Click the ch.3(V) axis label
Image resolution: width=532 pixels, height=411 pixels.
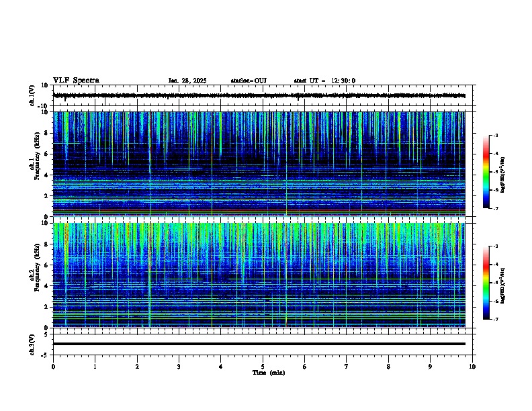[x=32, y=345]
